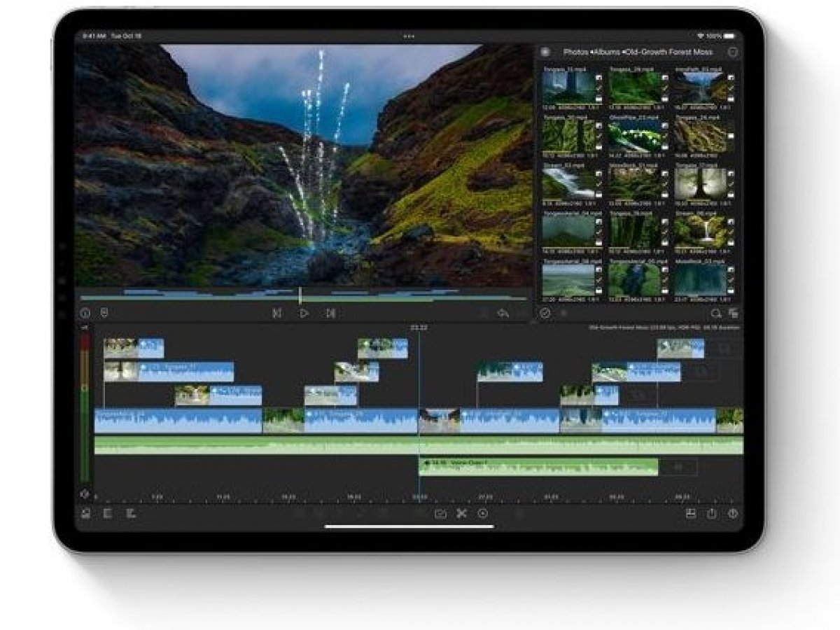
Task: Open the sort and view icon in library footer
Action: tap(733, 314)
